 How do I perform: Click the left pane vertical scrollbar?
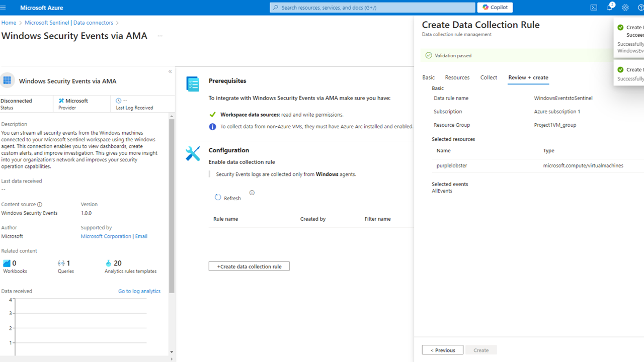(x=172, y=206)
